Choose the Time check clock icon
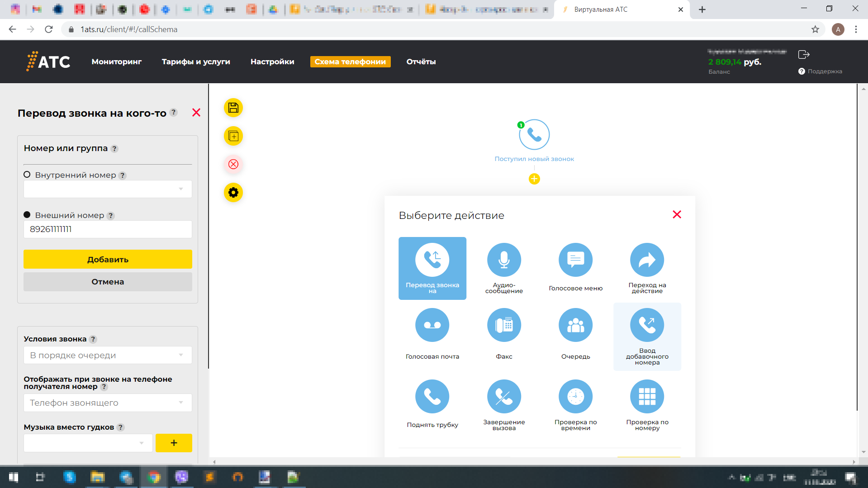This screenshot has height=488, width=868. click(x=575, y=397)
